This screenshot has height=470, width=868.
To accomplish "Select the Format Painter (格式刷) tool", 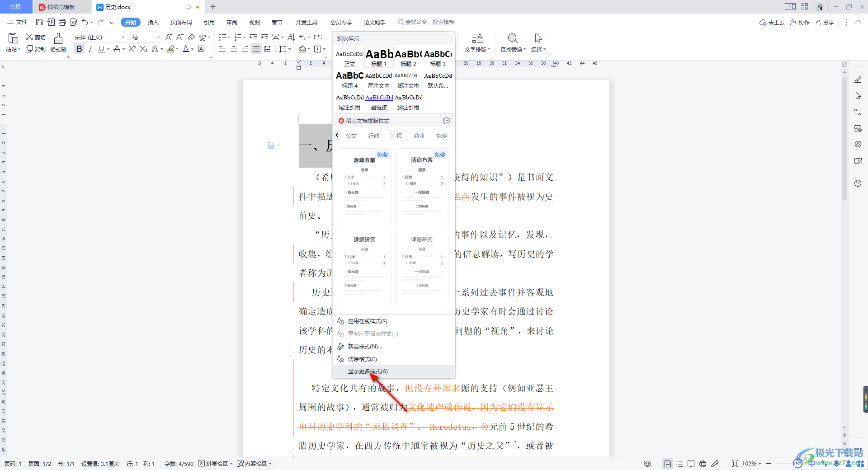I will tap(58, 43).
